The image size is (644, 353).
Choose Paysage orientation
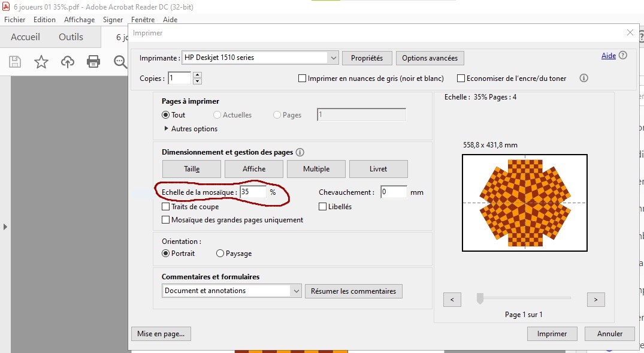(x=220, y=254)
